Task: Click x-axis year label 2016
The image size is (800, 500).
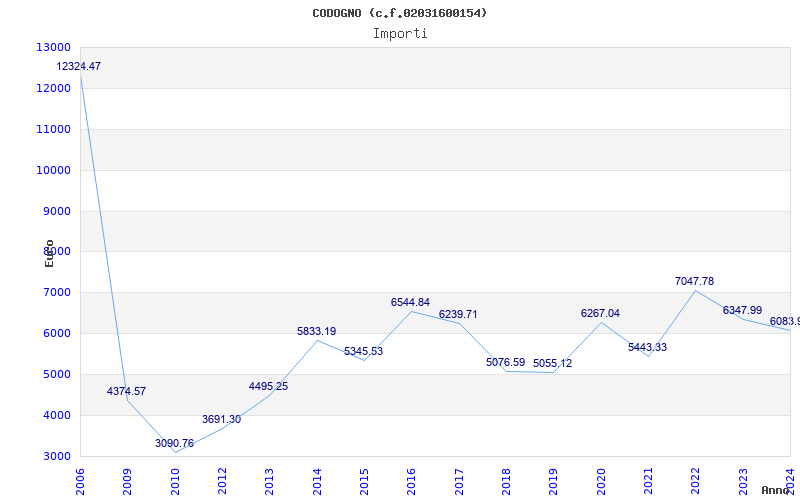Action: tap(412, 482)
